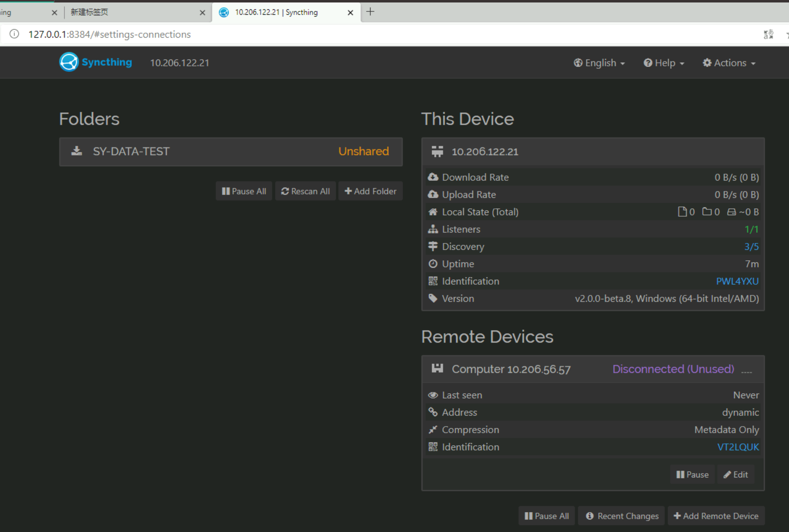
Task: Open the English language dropdown
Action: click(599, 63)
